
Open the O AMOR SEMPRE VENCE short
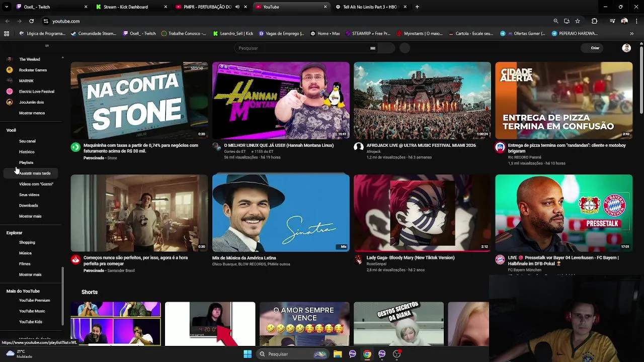tap(304, 324)
